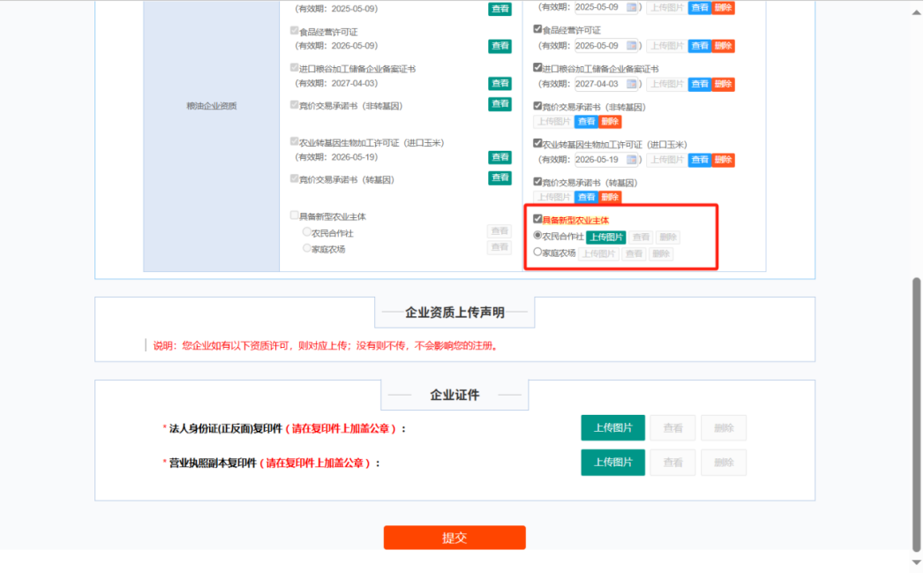This screenshot has width=924, height=573.
Task: View 食品经营许可证 using blue 查看 button
Action: pyautogui.click(x=699, y=46)
